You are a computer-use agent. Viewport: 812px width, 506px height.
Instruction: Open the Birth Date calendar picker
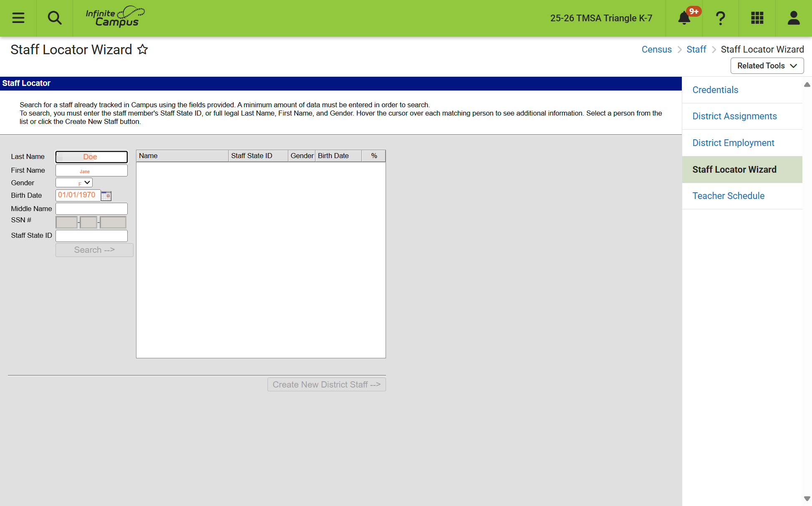click(106, 196)
